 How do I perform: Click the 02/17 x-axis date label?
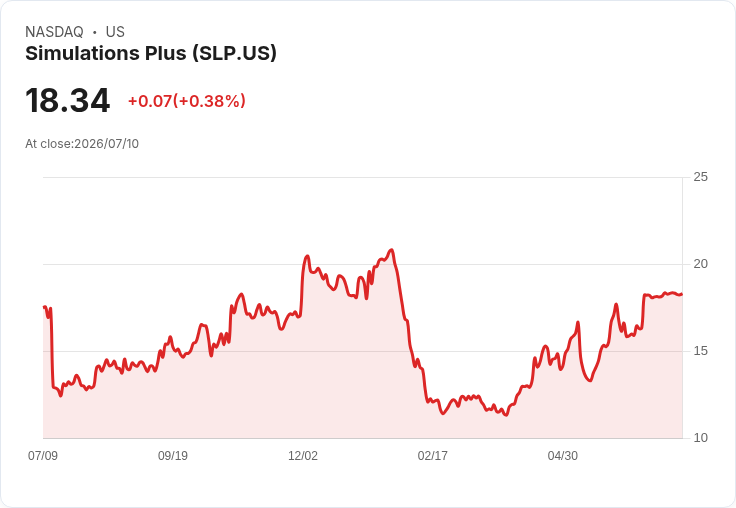click(x=432, y=455)
